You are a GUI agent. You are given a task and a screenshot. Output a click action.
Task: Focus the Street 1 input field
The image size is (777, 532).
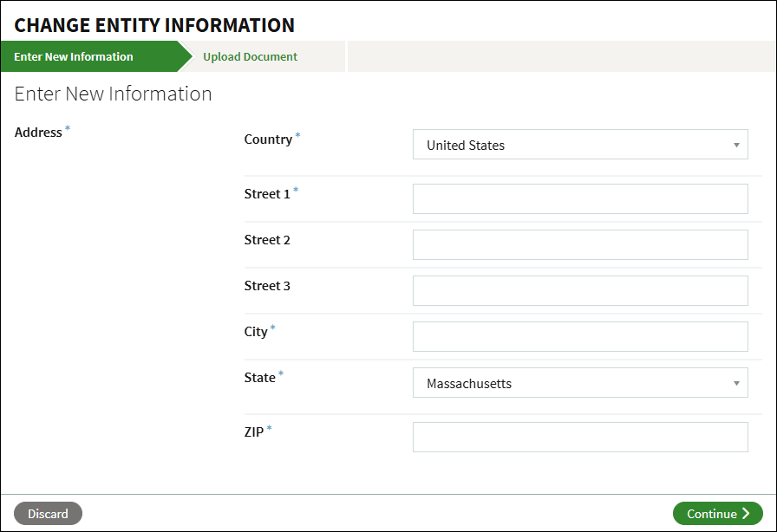pos(580,199)
